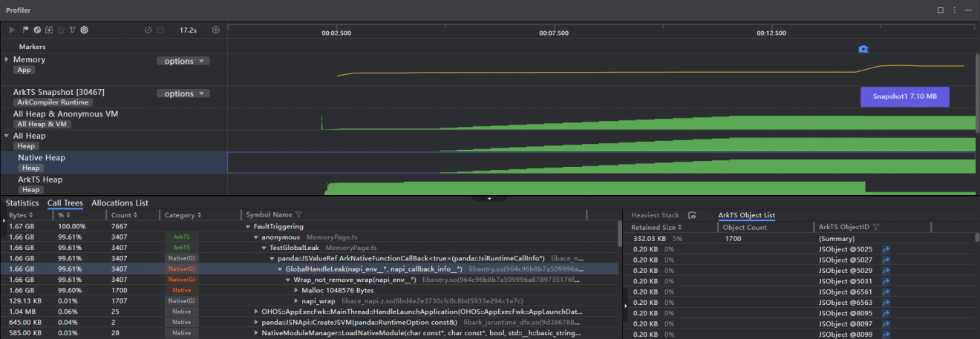This screenshot has height=339, width=980.
Task: Jump to JSObject @8099 via arrow icon
Action: point(886,335)
